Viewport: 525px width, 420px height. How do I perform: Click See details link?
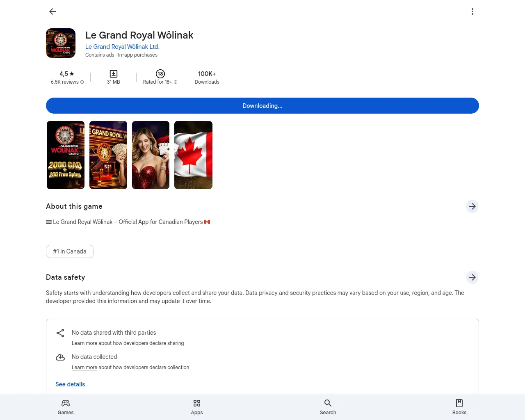pyautogui.click(x=70, y=384)
